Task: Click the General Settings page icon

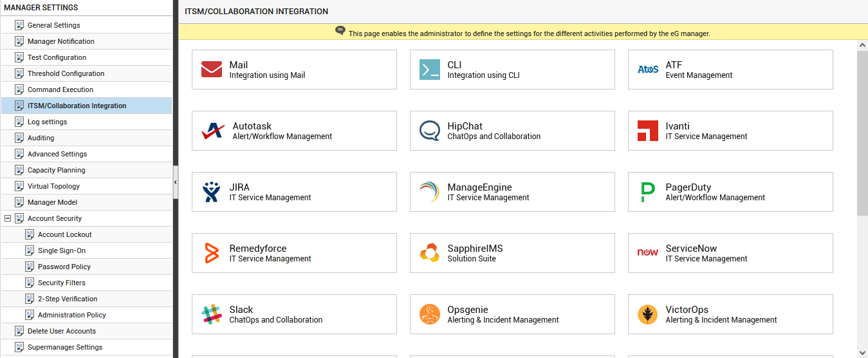Action: tap(19, 25)
